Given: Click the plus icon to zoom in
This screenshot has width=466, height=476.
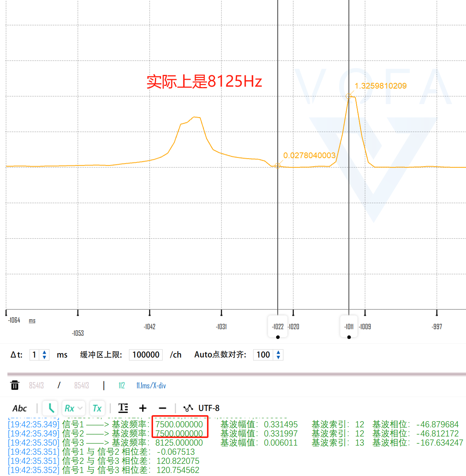Looking at the screenshot, I should (142, 408).
